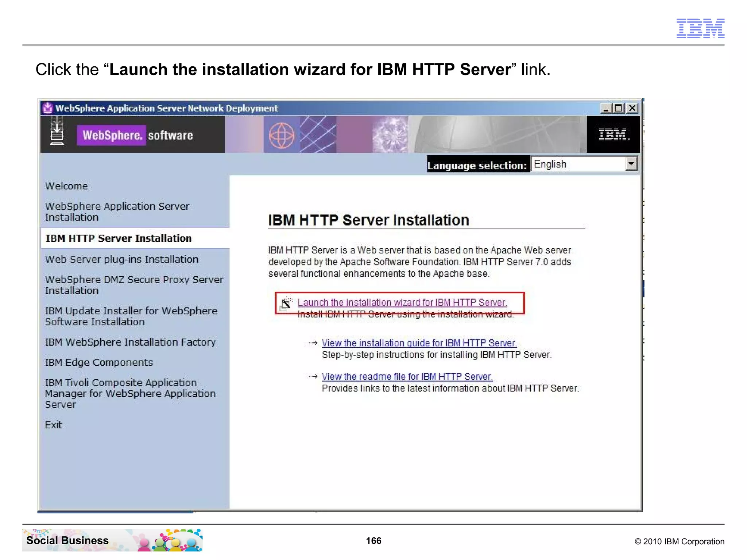Image resolution: width=747 pixels, height=560 pixels.
Task: Click the IBM logo on the slide header
Action: [x=700, y=28]
